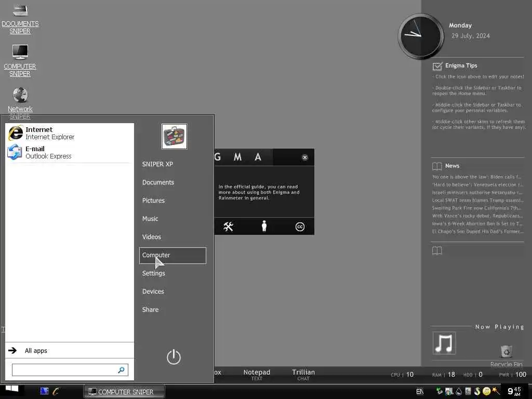Open Videos from start menu
The image size is (532, 399).
click(151, 237)
